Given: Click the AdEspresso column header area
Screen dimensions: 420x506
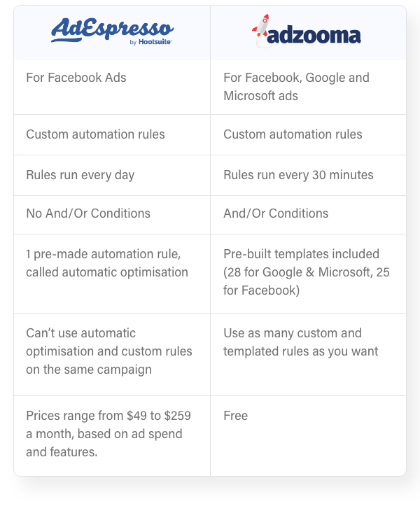Looking at the screenshot, I should [112, 33].
